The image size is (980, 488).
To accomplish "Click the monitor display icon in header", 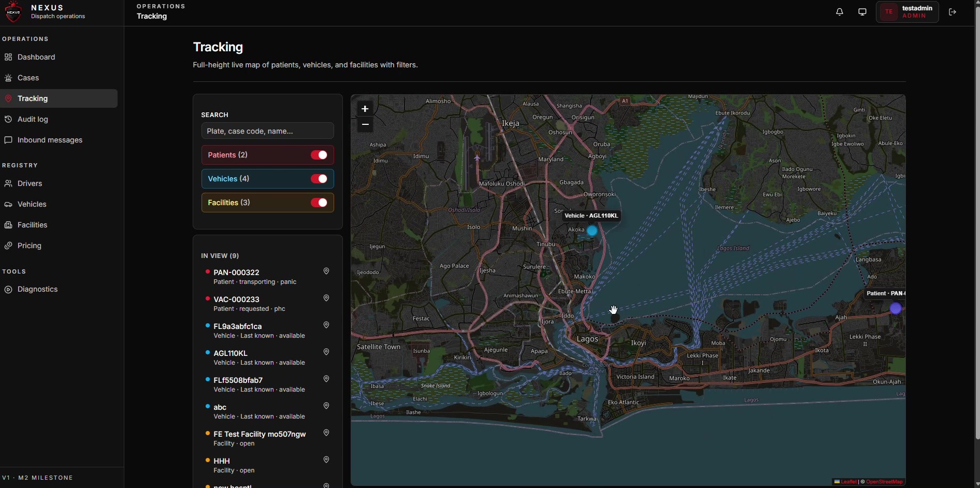I will [863, 12].
